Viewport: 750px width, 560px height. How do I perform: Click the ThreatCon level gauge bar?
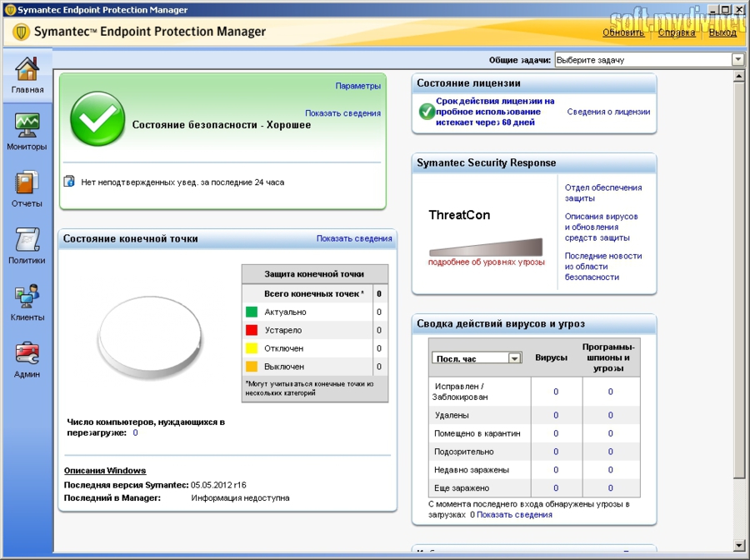[x=486, y=247]
